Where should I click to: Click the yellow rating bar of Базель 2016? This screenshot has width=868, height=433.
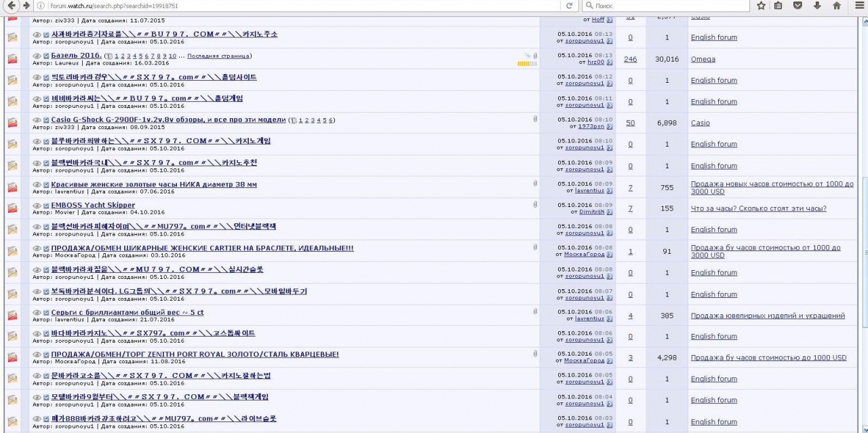tap(527, 64)
